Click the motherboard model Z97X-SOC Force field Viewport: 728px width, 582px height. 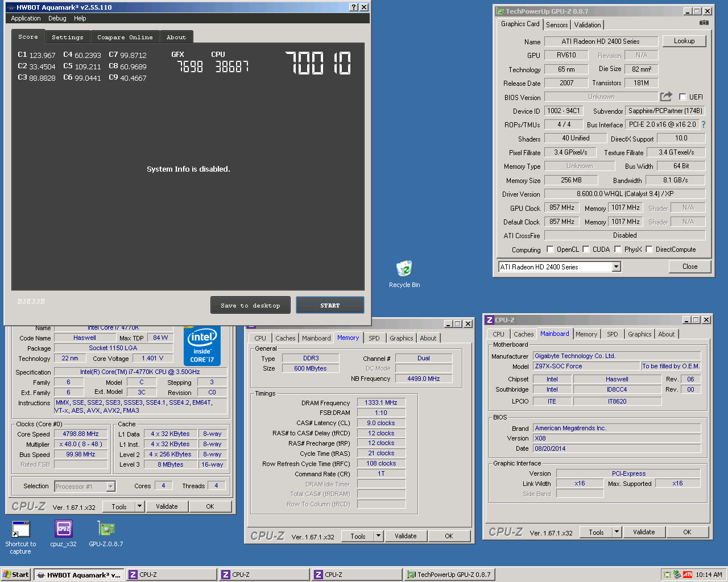[x=586, y=366]
